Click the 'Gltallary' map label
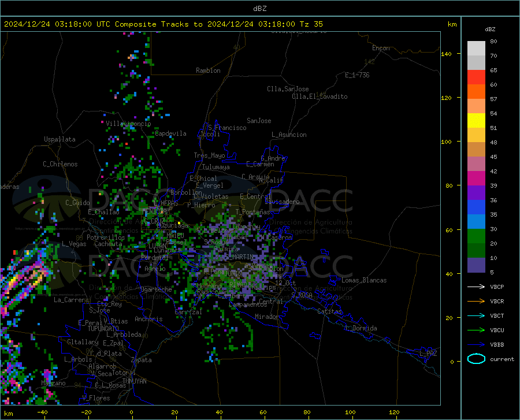Screen dimensions: 520x420 pos(83,342)
